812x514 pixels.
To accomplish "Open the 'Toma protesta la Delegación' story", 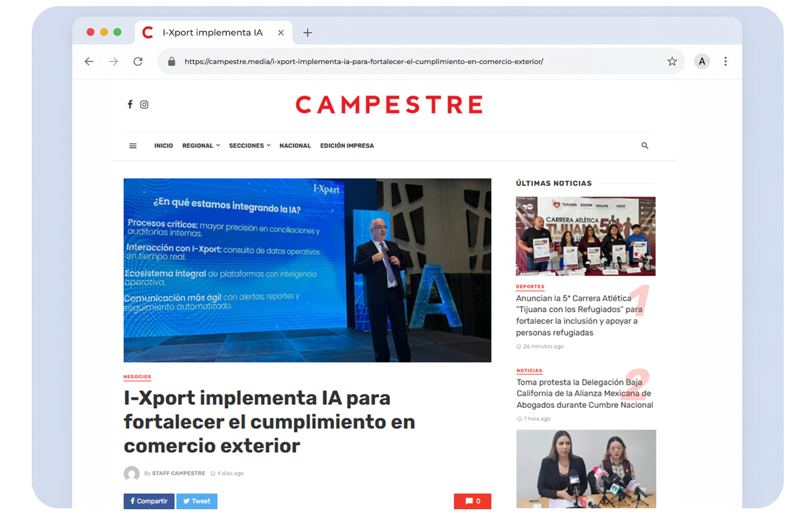I will point(585,393).
